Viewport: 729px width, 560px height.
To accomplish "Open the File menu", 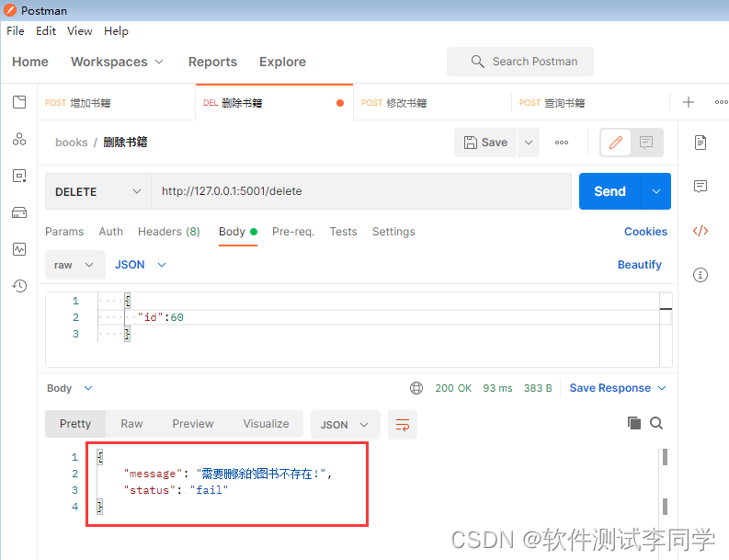I will [16, 31].
